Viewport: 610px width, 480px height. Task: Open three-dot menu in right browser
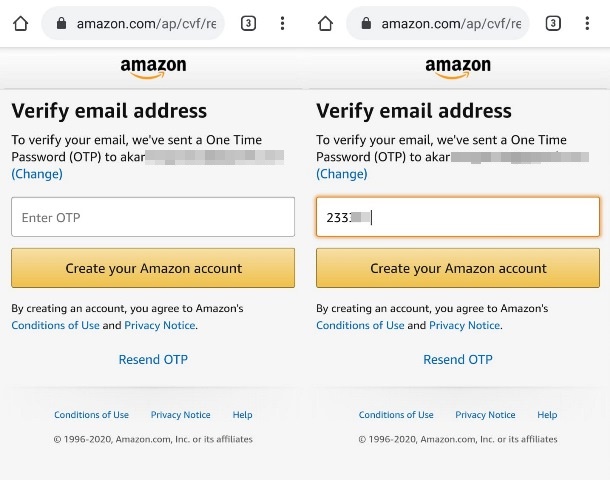pos(587,24)
